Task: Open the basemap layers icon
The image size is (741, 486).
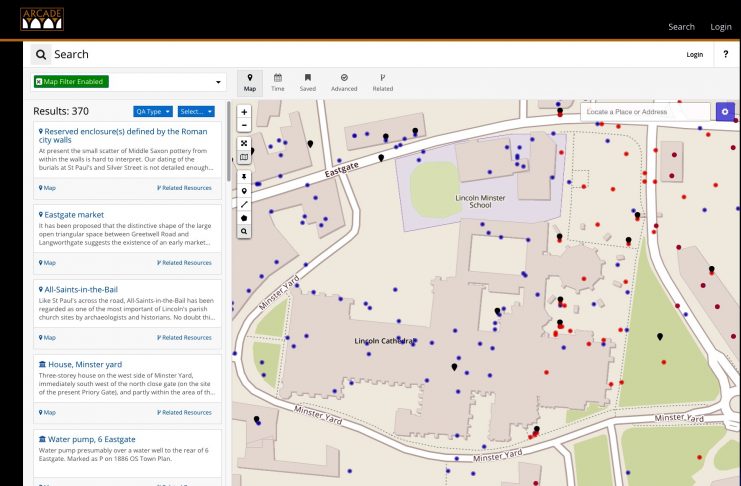Action: pos(244,157)
